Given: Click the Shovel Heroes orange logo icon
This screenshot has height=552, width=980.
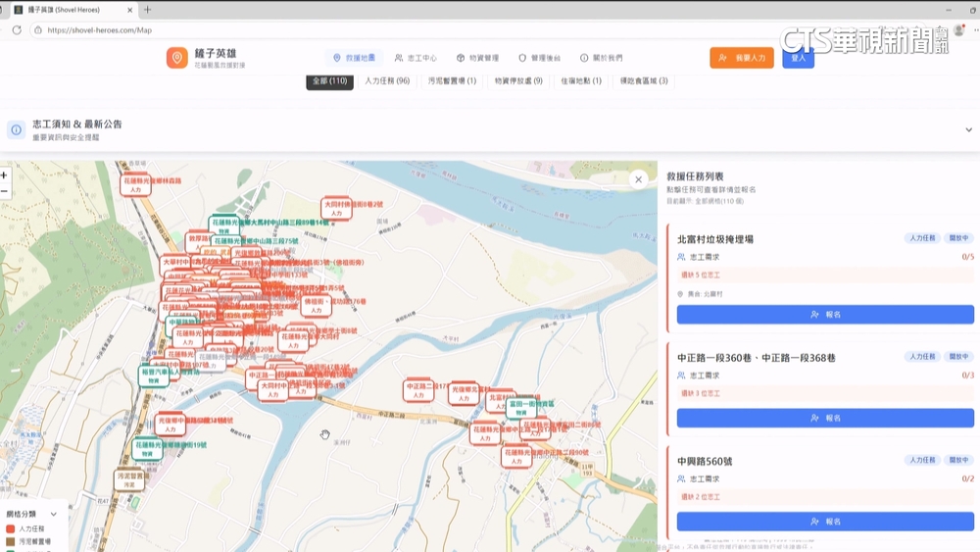Looking at the screenshot, I should [x=176, y=58].
